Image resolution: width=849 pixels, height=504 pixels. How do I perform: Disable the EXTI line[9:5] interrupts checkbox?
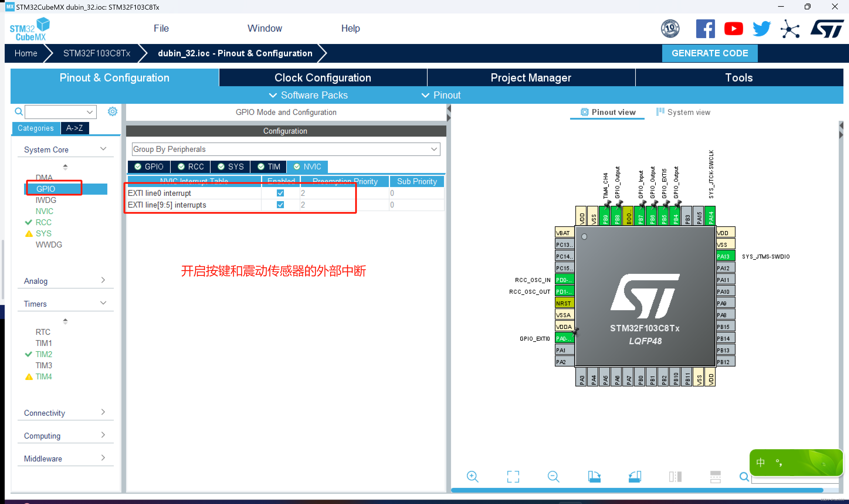[280, 204]
